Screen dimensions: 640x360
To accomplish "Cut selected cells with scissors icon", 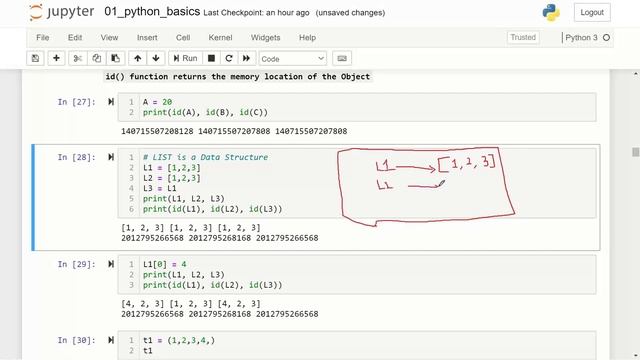I will point(78,58).
